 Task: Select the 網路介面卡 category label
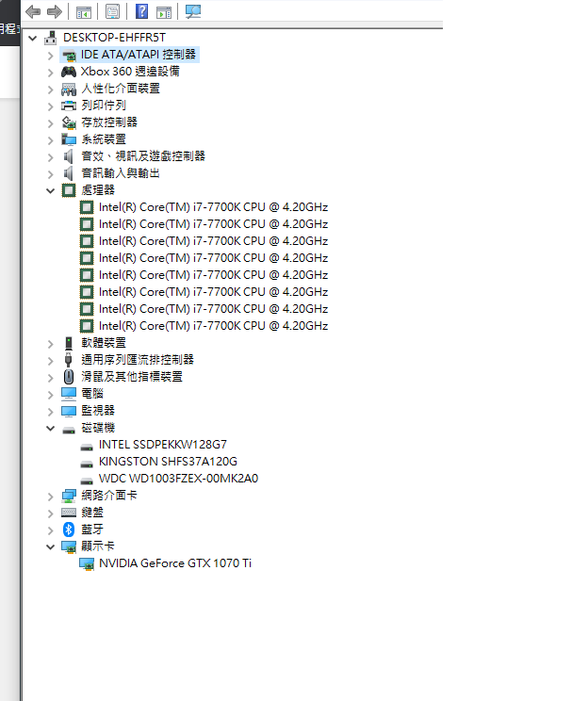tap(109, 496)
